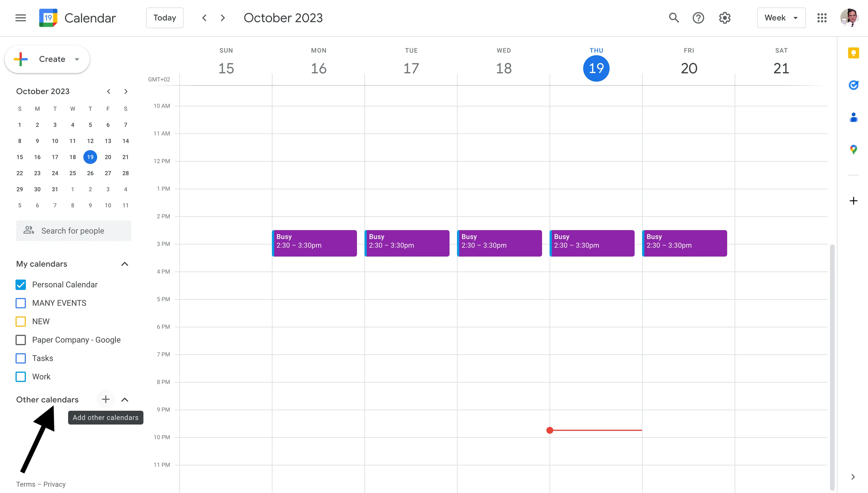Viewport: 868px width, 493px height.
Task: Navigate to next week using forward arrow
Action: (x=222, y=17)
